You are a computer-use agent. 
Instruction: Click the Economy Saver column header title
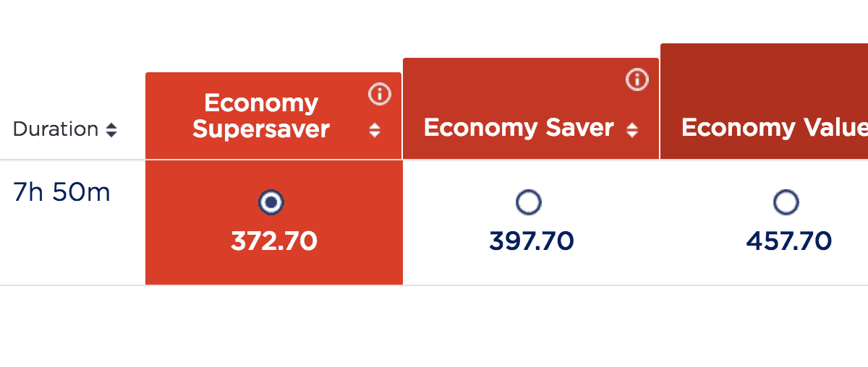click(x=519, y=128)
